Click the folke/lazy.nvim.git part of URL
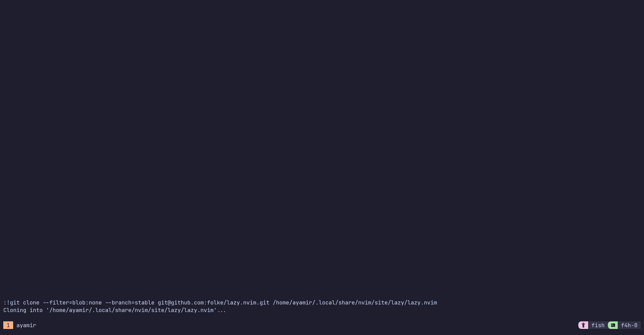Screen dimensions: 644x335 coord(238,302)
